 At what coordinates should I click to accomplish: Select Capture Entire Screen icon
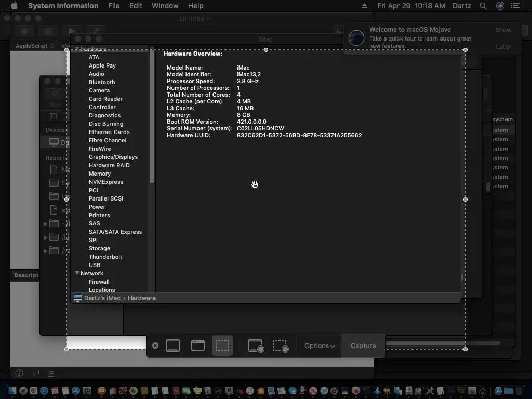tap(173, 345)
